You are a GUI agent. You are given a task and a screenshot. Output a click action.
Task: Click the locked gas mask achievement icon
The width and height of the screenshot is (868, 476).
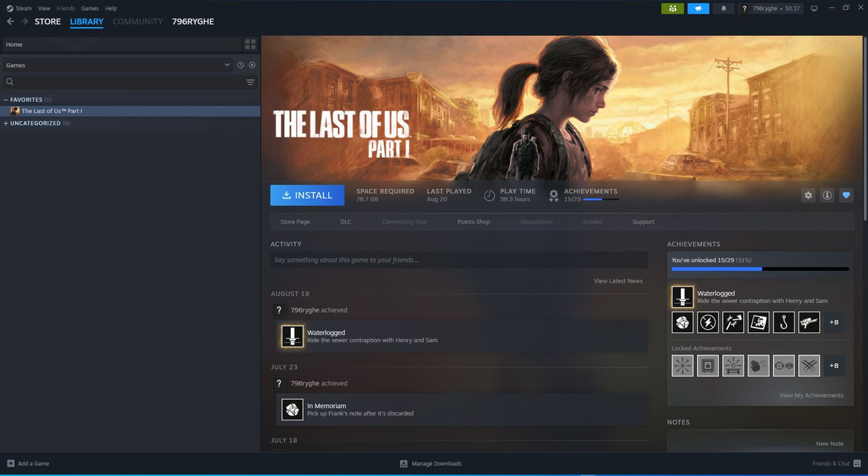point(783,365)
